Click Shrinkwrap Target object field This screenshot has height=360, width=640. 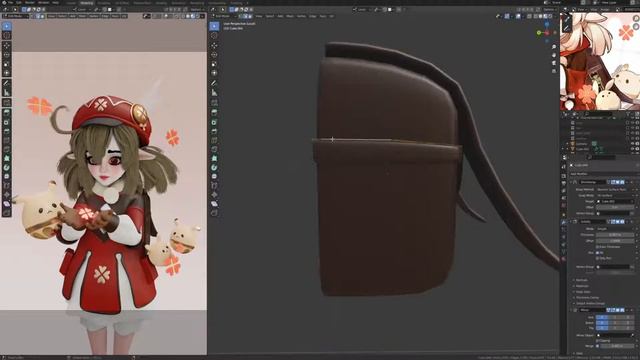tap(615, 202)
